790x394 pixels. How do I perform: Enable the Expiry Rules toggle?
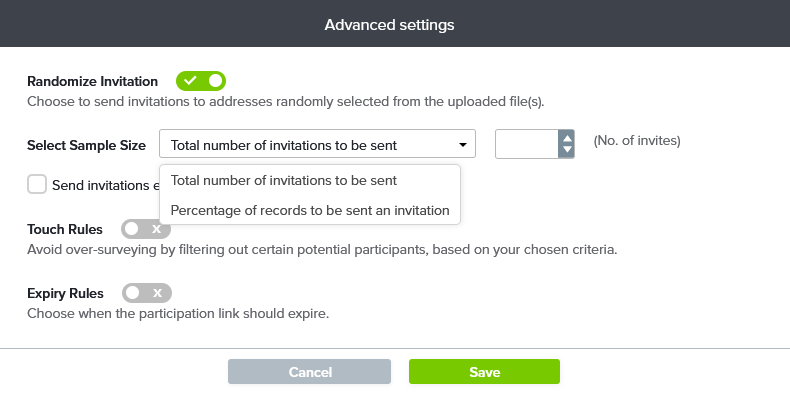pos(147,293)
